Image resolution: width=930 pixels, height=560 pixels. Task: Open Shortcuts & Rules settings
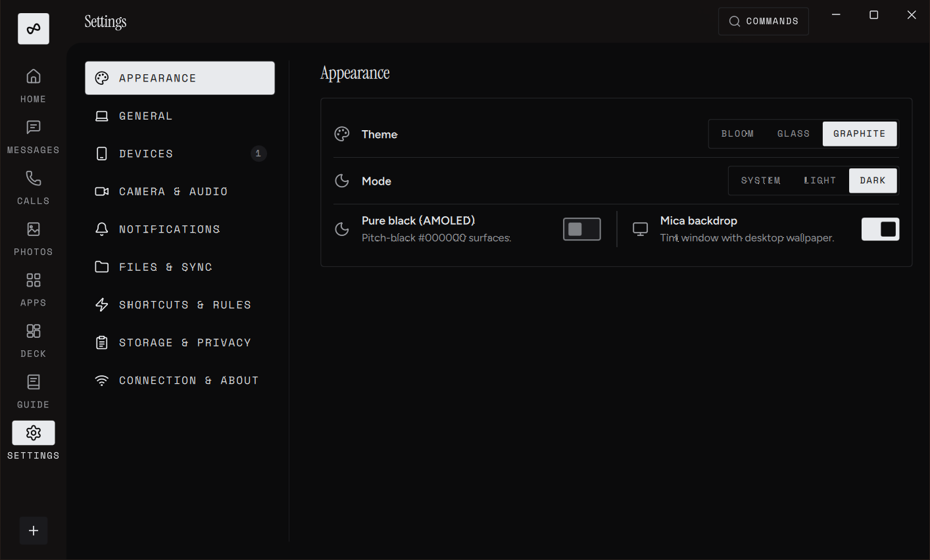click(x=180, y=305)
